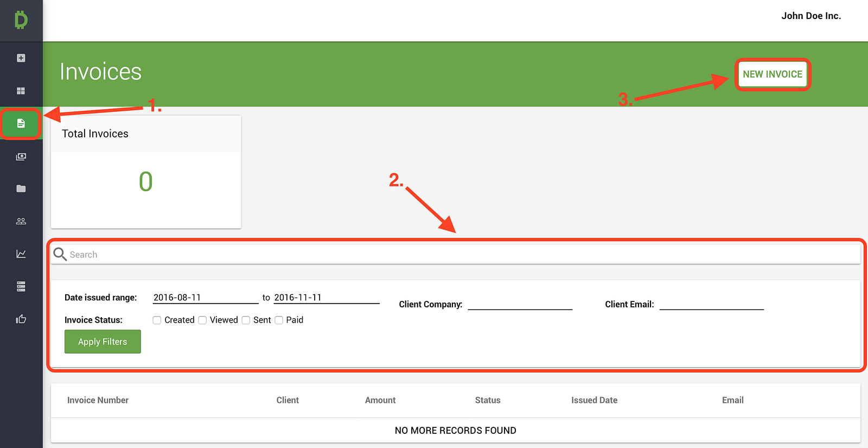Click the Client Email input field
This screenshot has height=448, width=868.
tap(712, 304)
